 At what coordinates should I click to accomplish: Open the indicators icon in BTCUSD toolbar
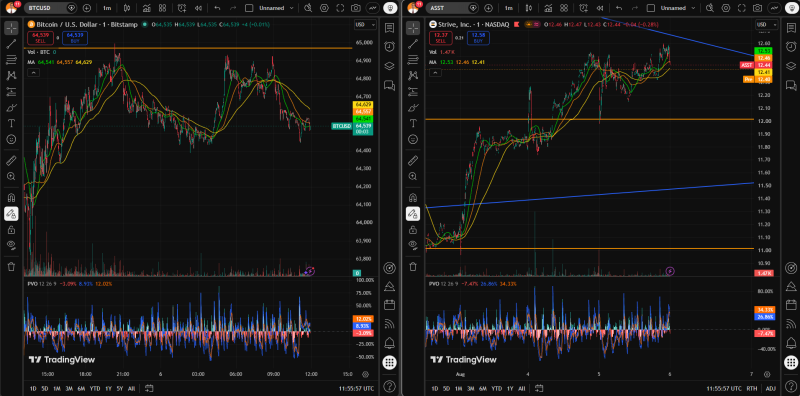pyautogui.click(x=146, y=8)
